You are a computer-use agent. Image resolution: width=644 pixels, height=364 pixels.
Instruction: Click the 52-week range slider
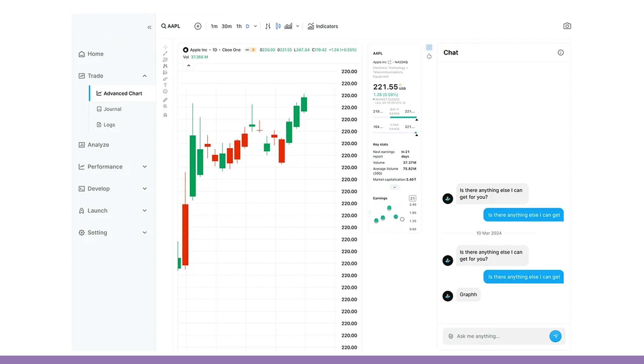[x=395, y=132]
